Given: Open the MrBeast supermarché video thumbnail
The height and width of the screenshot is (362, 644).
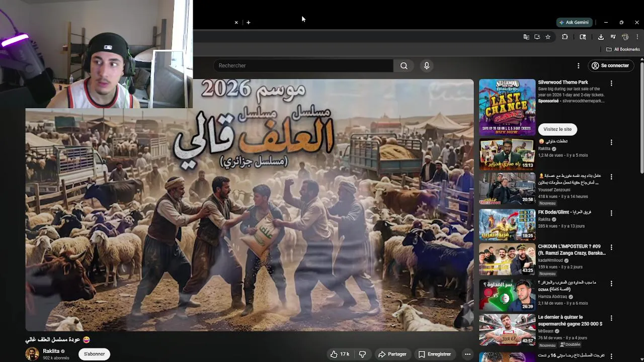Looking at the screenshot, I should (x=507, y=330).
